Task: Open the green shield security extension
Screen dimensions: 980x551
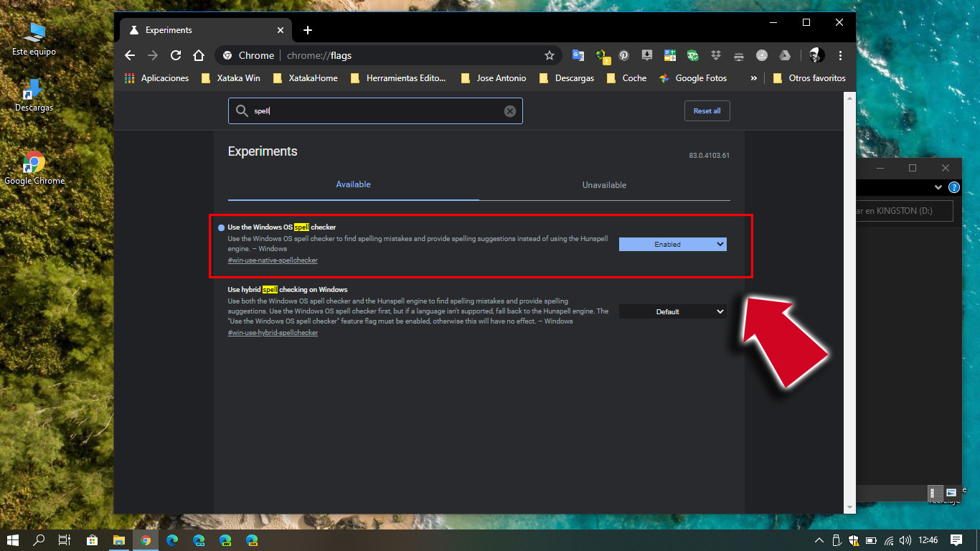Action: (692, 55)
